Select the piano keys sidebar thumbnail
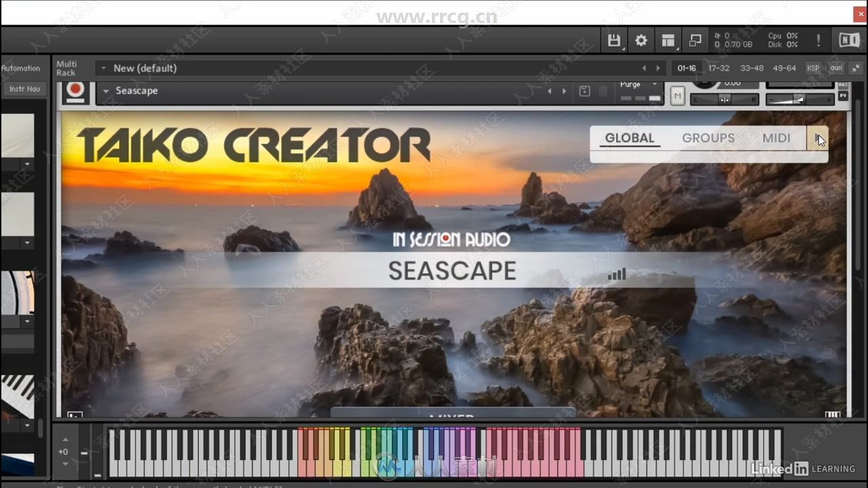The width and height of the screenshot is (868, 488). pyautogui.click(x=17, y=396)
